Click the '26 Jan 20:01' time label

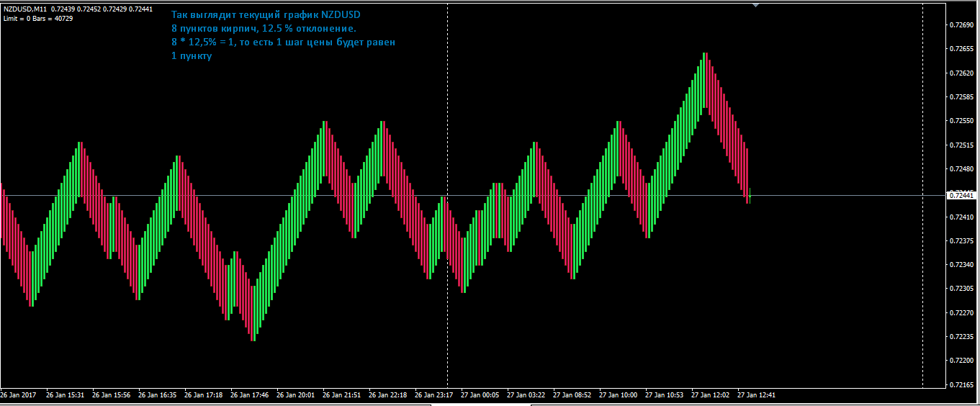[x=295, y=394]
